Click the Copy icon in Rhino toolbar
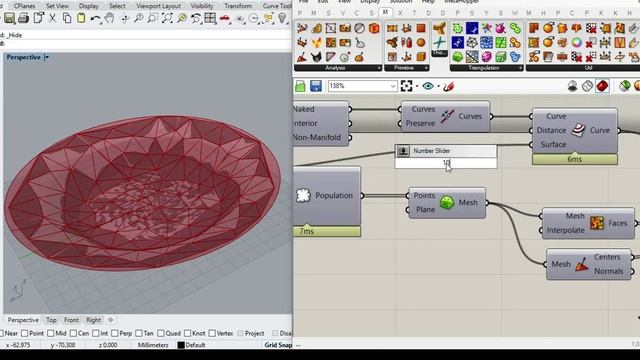 [67, 18]
